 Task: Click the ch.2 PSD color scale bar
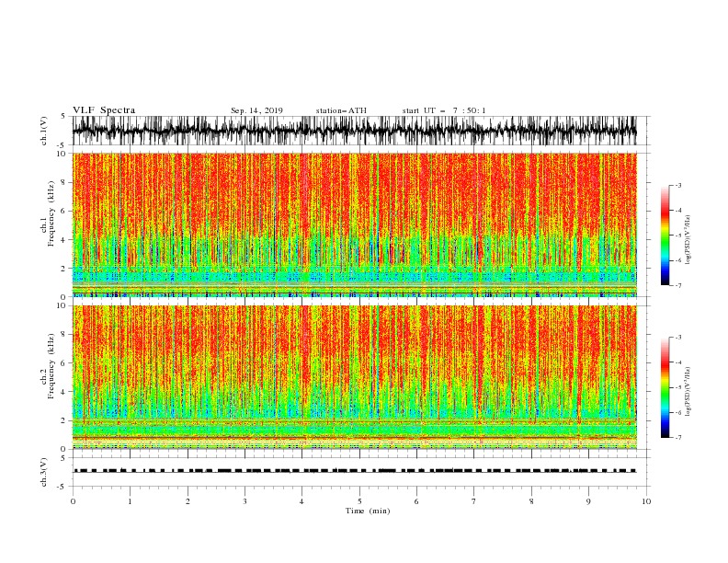point(665,387)
